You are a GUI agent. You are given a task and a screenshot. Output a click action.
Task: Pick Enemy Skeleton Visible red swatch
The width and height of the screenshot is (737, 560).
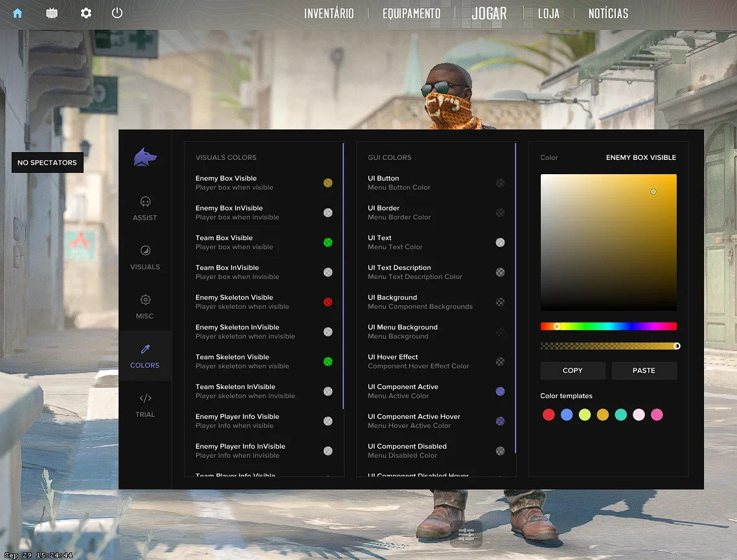(328, 302)
